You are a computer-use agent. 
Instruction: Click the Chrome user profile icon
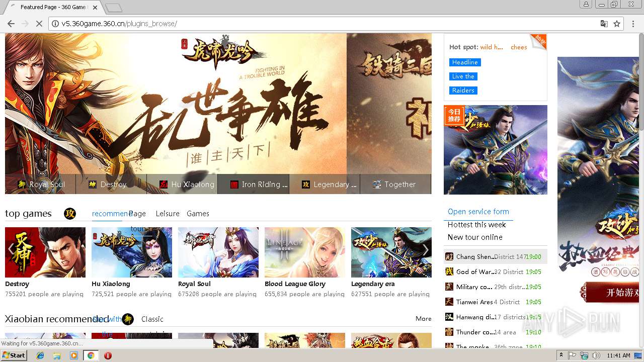586,5
